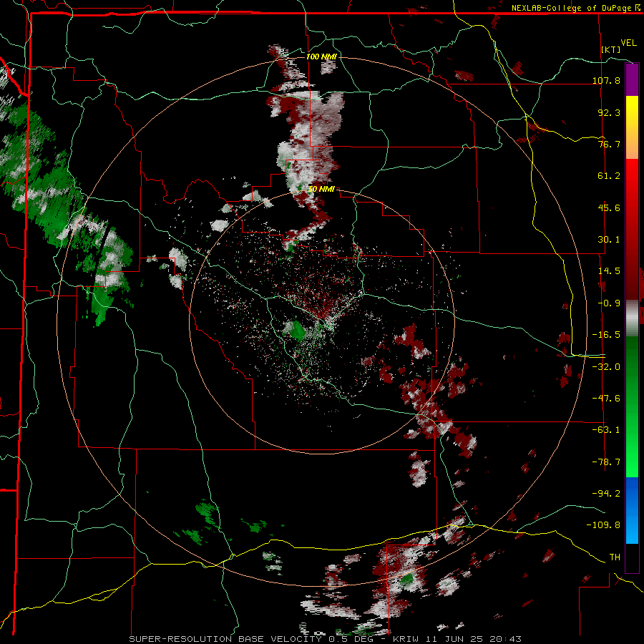Click the 14.5 velocity scale value
644x644 pixels.
click(x=609, y=271)
